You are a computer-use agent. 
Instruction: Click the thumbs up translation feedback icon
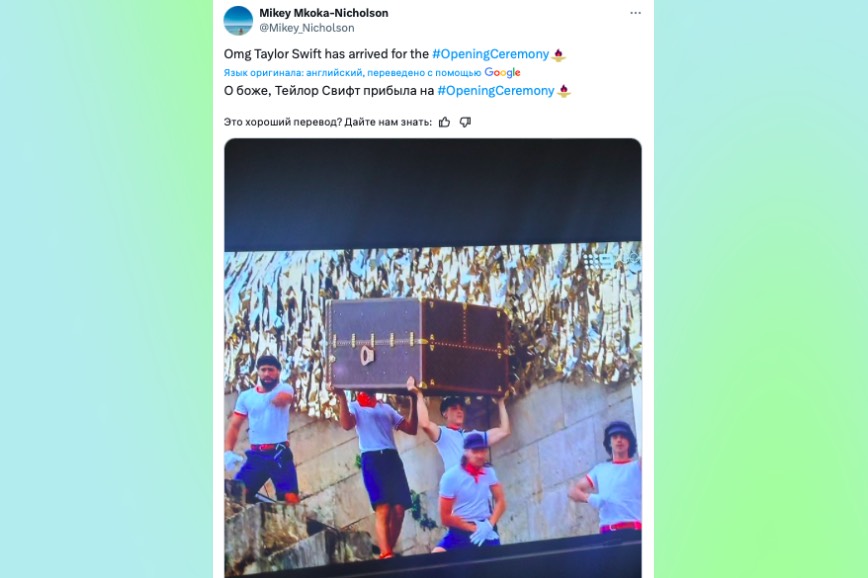[x=445, y=122]
